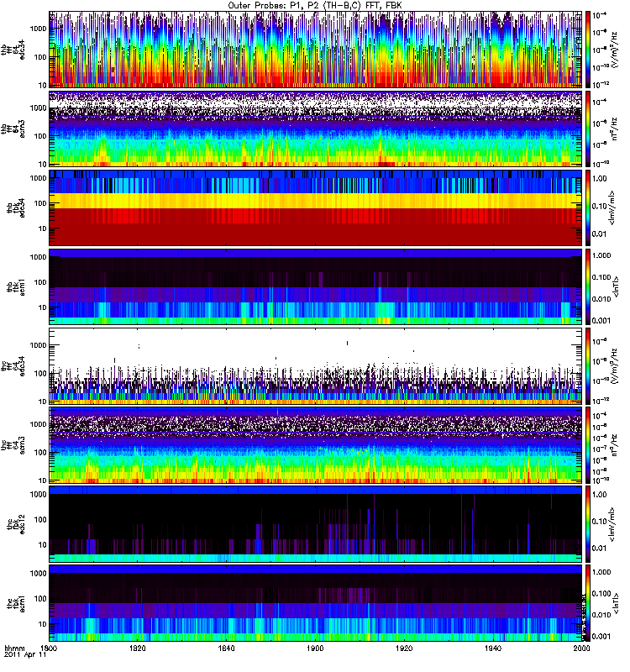Click the 1820 time axis tick label
The image size is (630, 672).
click(x=138, y=648)
